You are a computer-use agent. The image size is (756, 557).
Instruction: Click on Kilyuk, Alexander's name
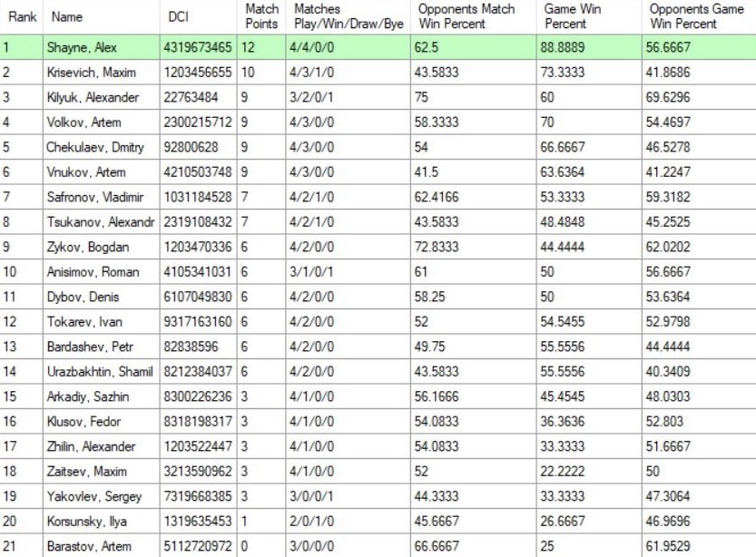pyautogui.click(x=93, y=97)
